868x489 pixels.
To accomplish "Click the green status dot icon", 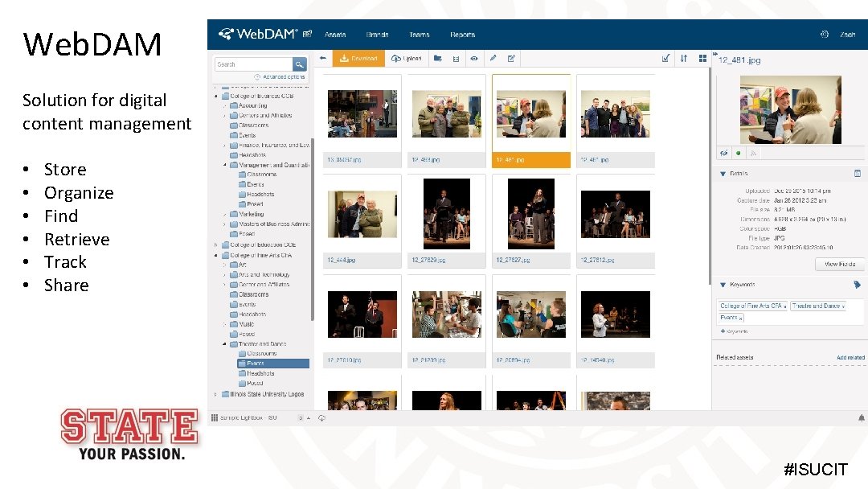I will (739, 153).
